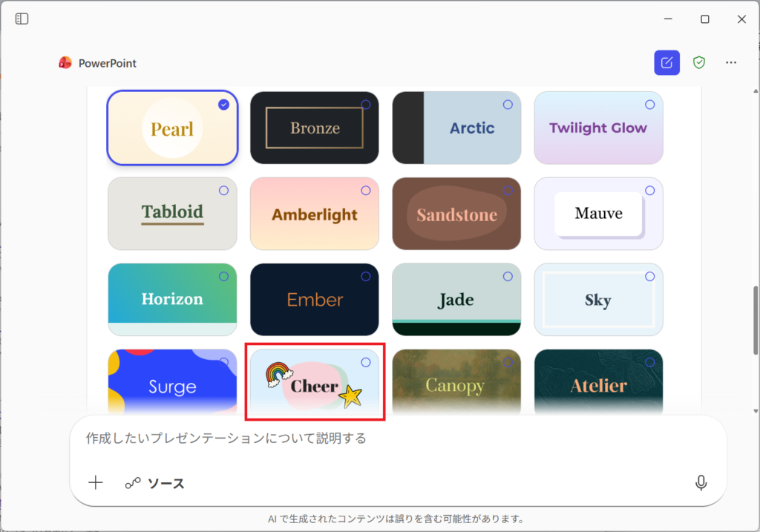Select the Arctic theme radio circle

(x=508, y=105)
